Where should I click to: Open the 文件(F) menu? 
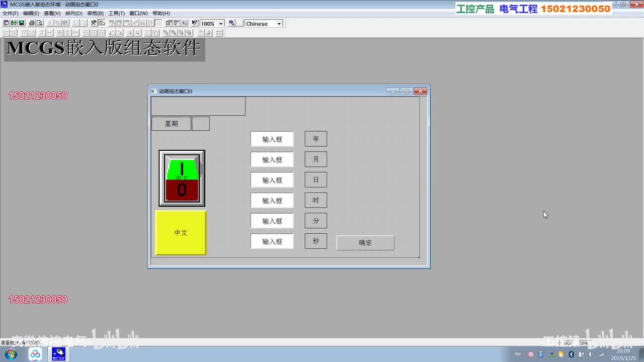pos(11,13)
